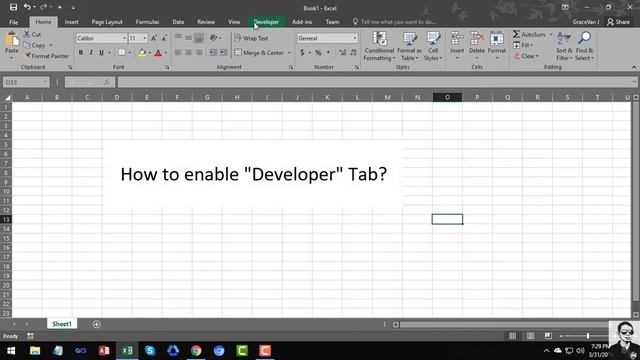Click the Share button

(618, 22)
